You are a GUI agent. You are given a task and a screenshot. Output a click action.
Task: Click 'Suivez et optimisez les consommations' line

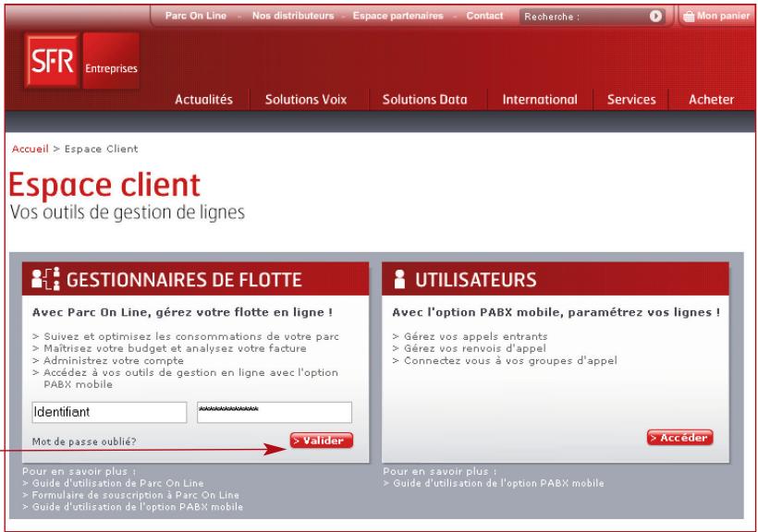click(x=191, y=336)
